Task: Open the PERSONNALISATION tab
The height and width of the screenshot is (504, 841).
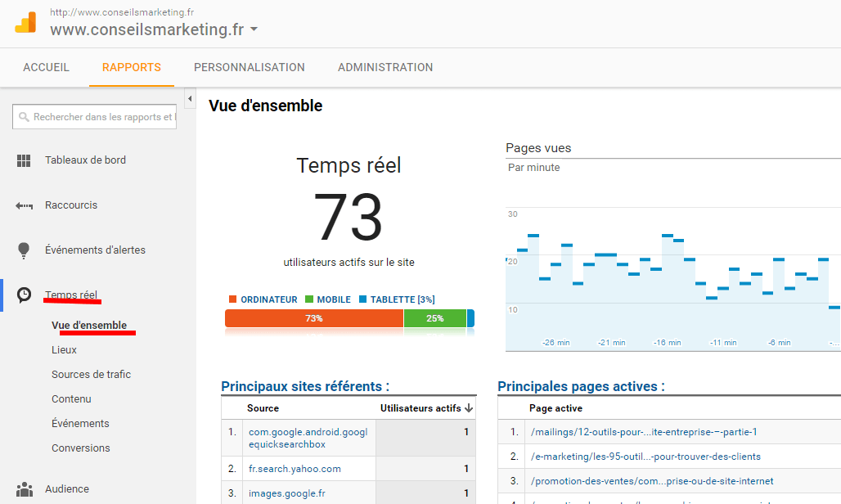Action: click(x=250, y=67)
